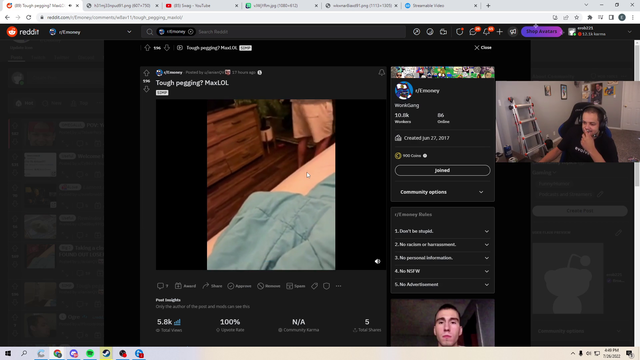Downvote the post beside its title
The height and width of the screenshot is (360, 640).
click(146, 89)
